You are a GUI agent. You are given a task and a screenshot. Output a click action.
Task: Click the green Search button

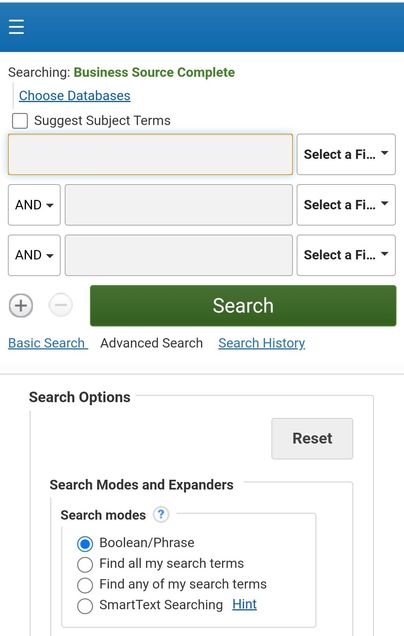(x=243, y=305)
